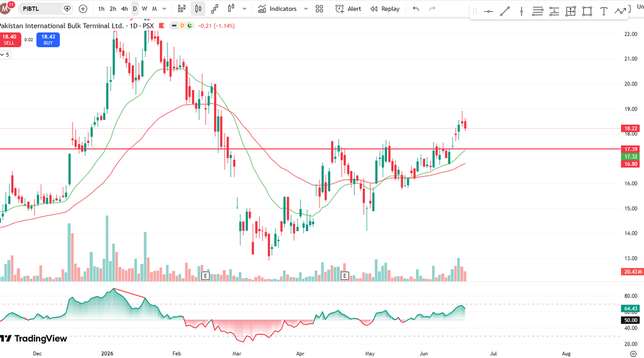
Task: Select the candlestick chart style
Action: [198, 9]
